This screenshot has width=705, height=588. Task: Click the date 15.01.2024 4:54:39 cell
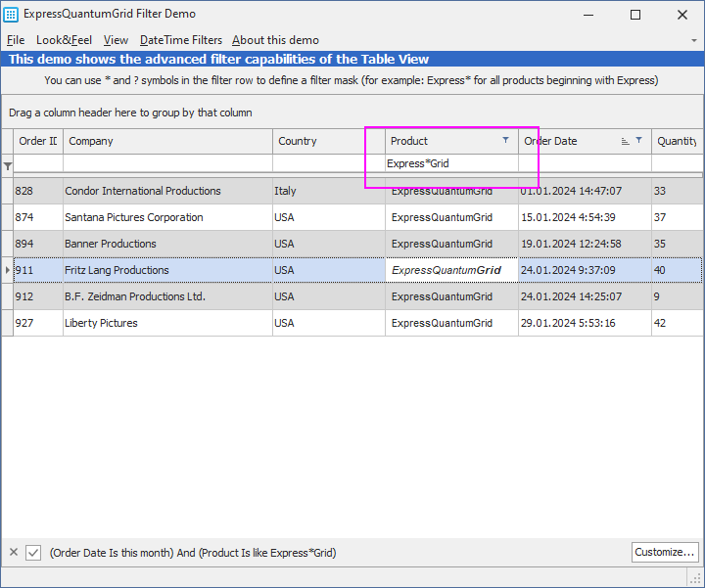click(x=585, y=217)
